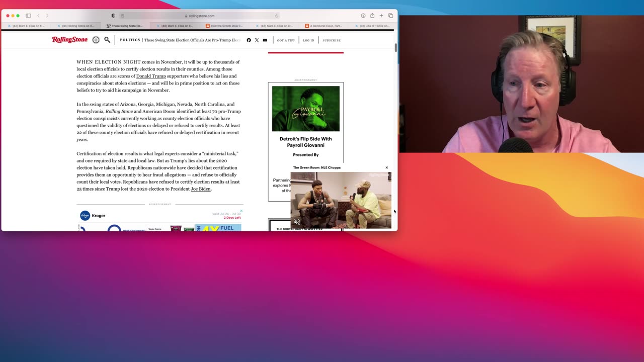Open the Payroll Giovanni ad image
The image size is (644, 362).
click(x=306, y=109)
